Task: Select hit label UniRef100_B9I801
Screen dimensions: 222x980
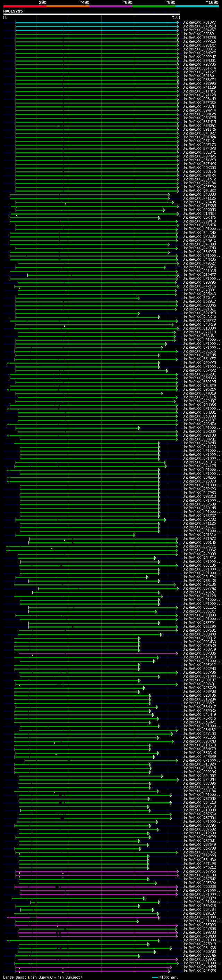Action: coord(199,76)
